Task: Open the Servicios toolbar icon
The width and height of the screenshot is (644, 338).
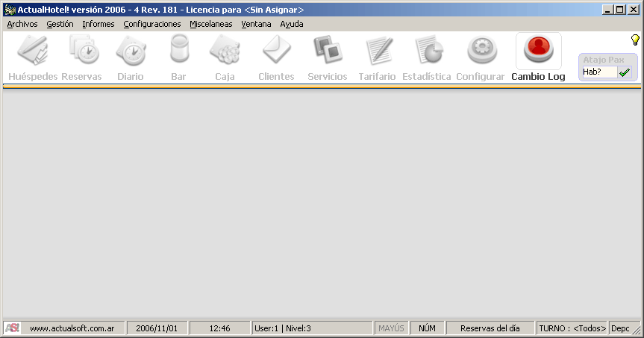Action: point(327,52)
